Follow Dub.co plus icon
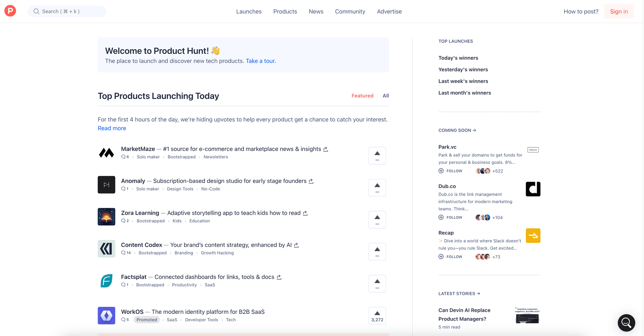 pos(441,217)
